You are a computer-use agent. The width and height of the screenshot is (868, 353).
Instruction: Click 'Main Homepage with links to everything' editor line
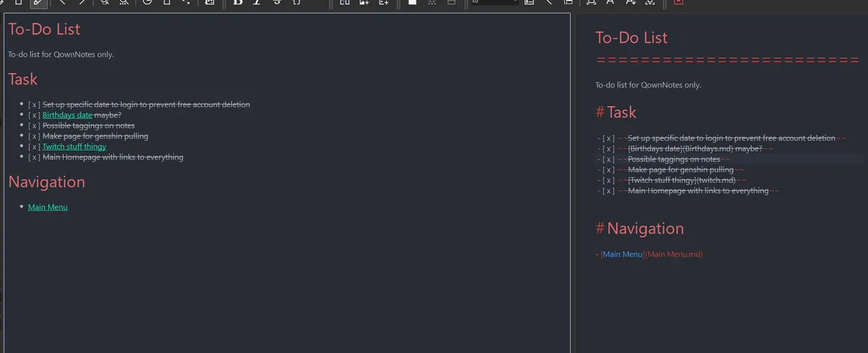698,191
